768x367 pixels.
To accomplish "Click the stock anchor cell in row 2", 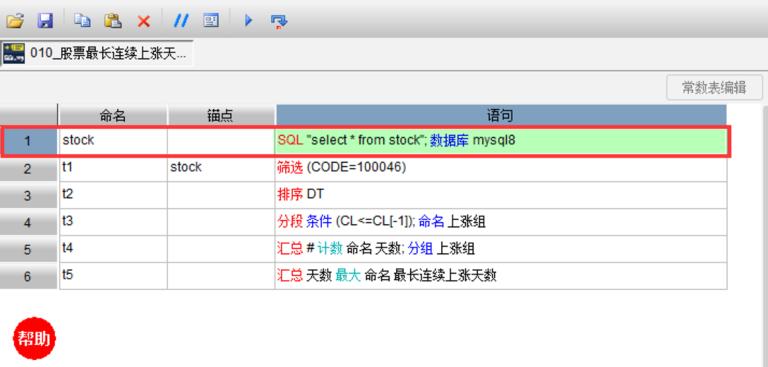I will (221, 168).
